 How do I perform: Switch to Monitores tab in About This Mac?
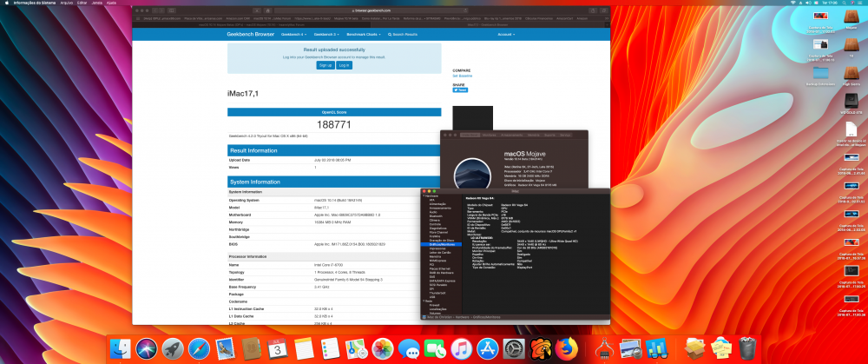click(489, 135)
